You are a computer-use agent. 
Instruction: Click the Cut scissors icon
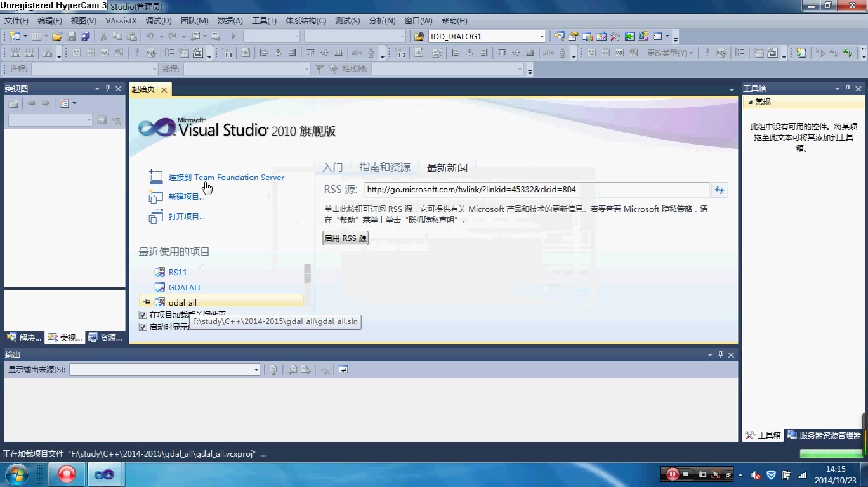pos(103,36)
